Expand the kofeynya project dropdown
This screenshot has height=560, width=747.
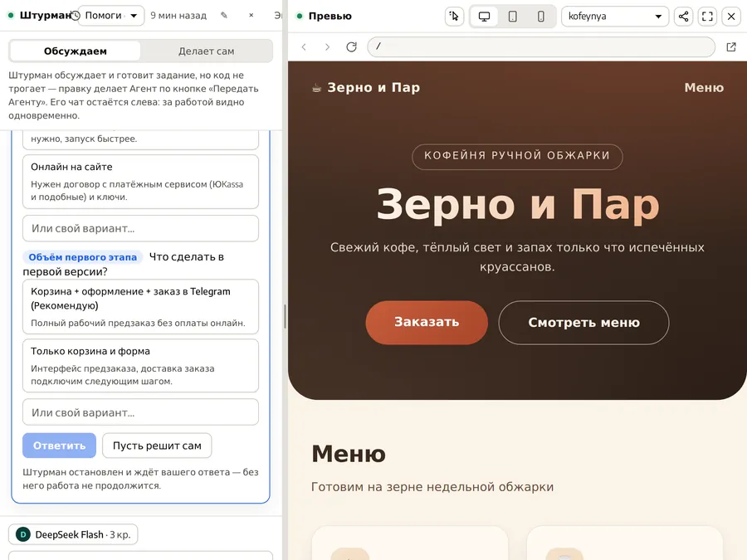(615, 17)
